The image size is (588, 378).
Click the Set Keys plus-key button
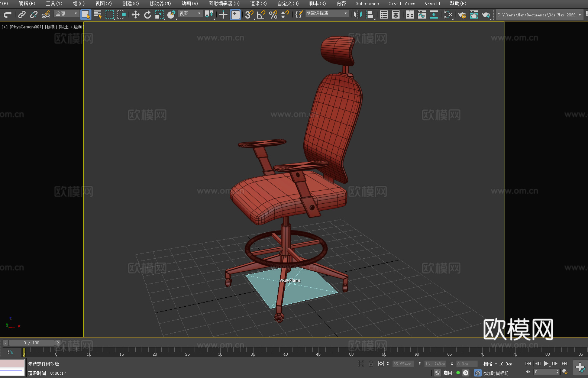point(580,368)
